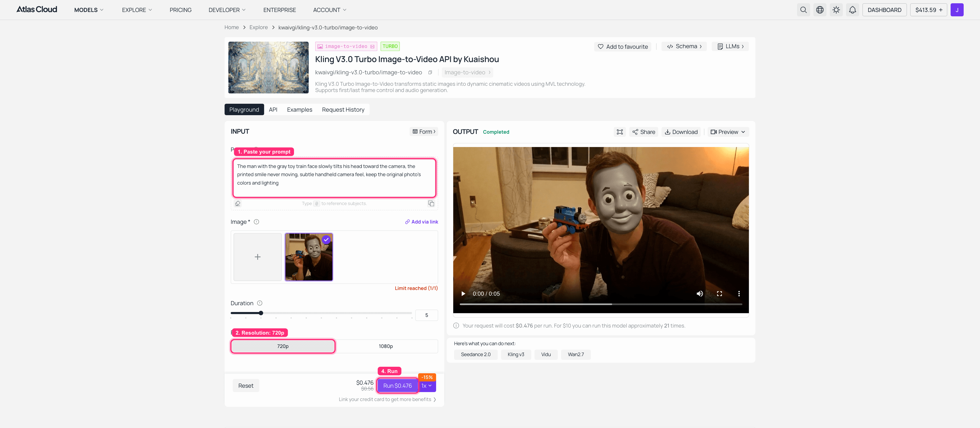980x428 pixels.
Task: Open the 1x run count dropdown
Action: pyautogui.click(x=427, y=386)
